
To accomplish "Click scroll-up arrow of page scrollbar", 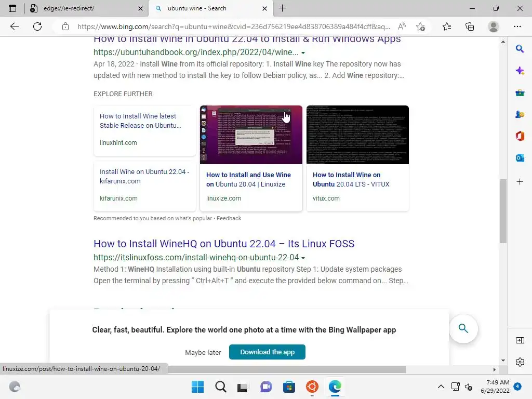I will point(503,42).
